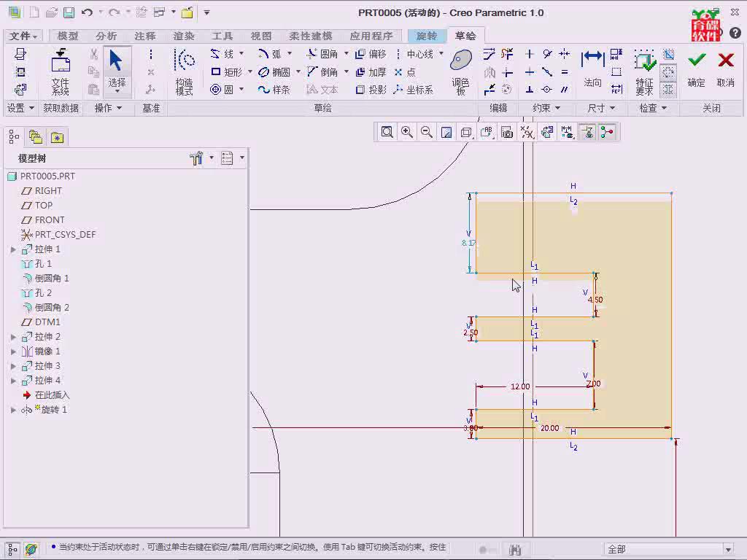Open the 矩形 rectangle type dropdown arrow
The height and width of the screenshot is (560, 747).
[250, 72]
